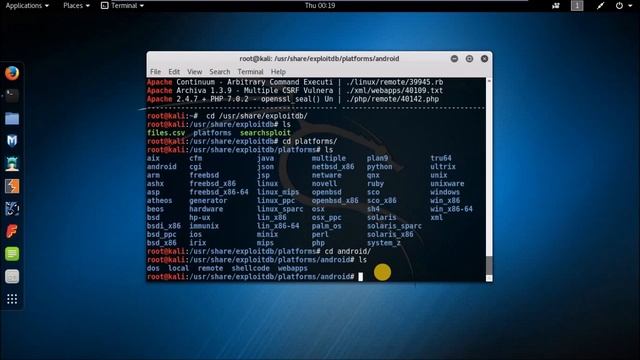The image size is (640, 360).
Task: Open the grey dock icon above the apps grid
Action: click(x=12, y=277)
